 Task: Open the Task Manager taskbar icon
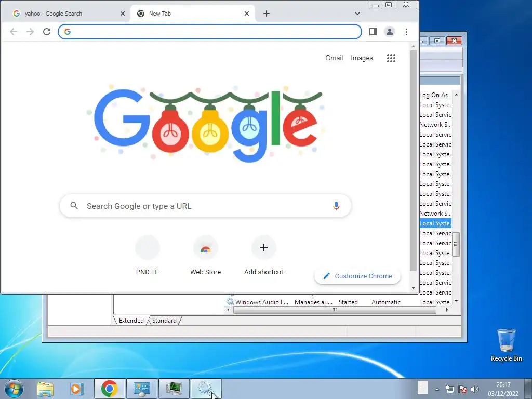click(x=174, y=389)
